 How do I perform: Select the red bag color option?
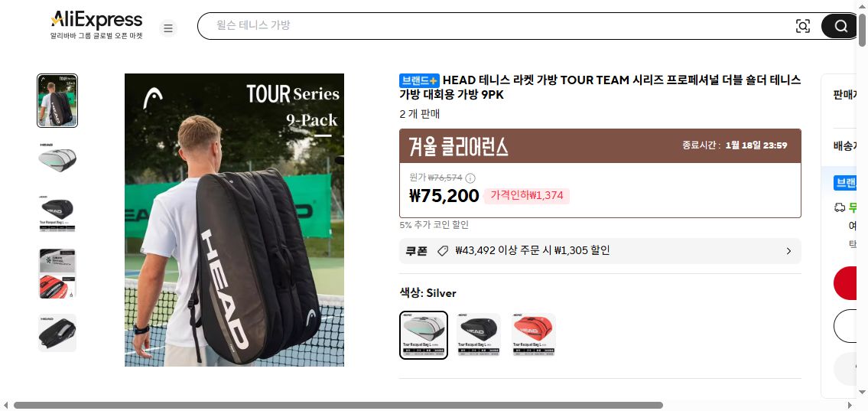pos(534,334)
